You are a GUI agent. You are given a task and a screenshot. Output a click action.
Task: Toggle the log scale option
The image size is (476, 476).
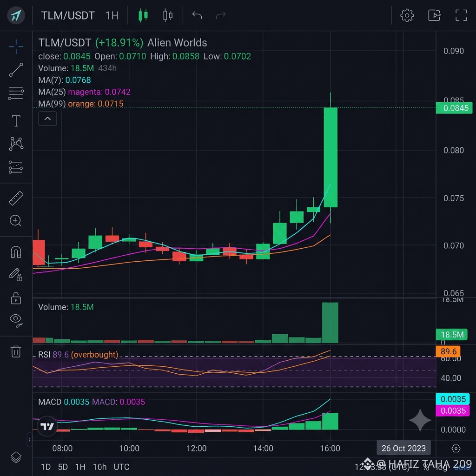tap(442, 467)
